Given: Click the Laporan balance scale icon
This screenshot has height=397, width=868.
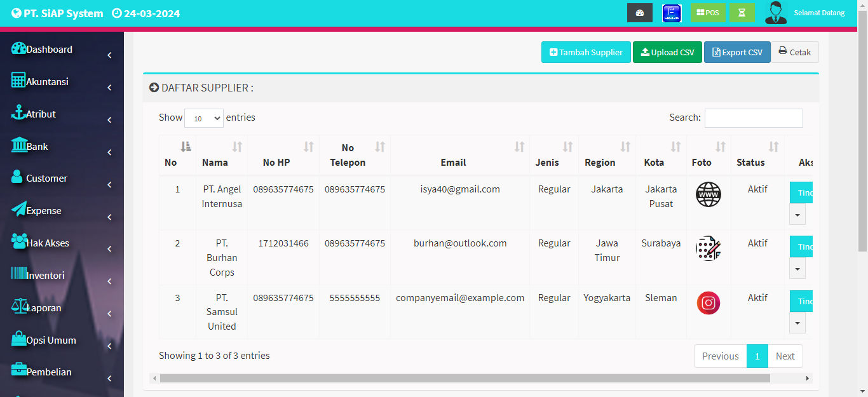Looking at the screenshot, I should [19, 306].
